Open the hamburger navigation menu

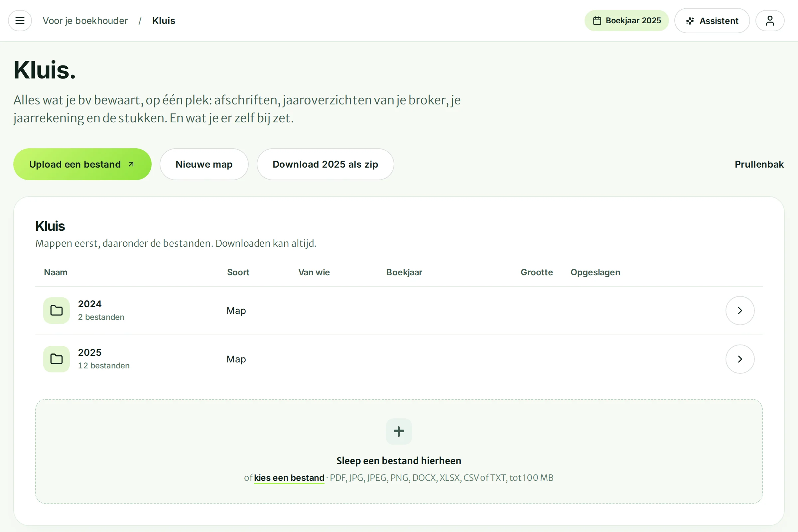tap(20, 21)
